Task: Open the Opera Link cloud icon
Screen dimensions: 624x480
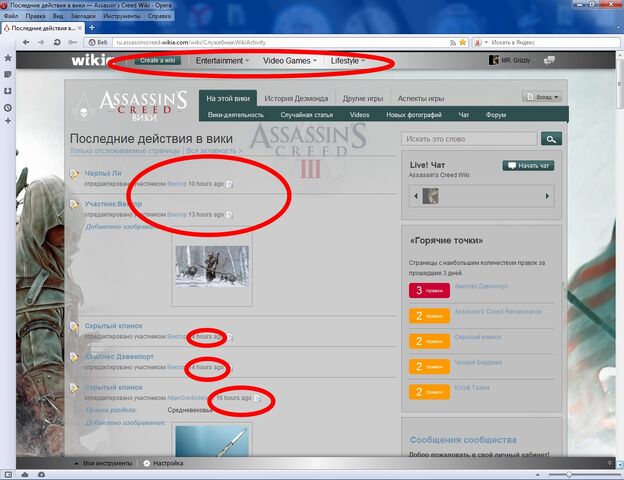Action: coord(25,474)
